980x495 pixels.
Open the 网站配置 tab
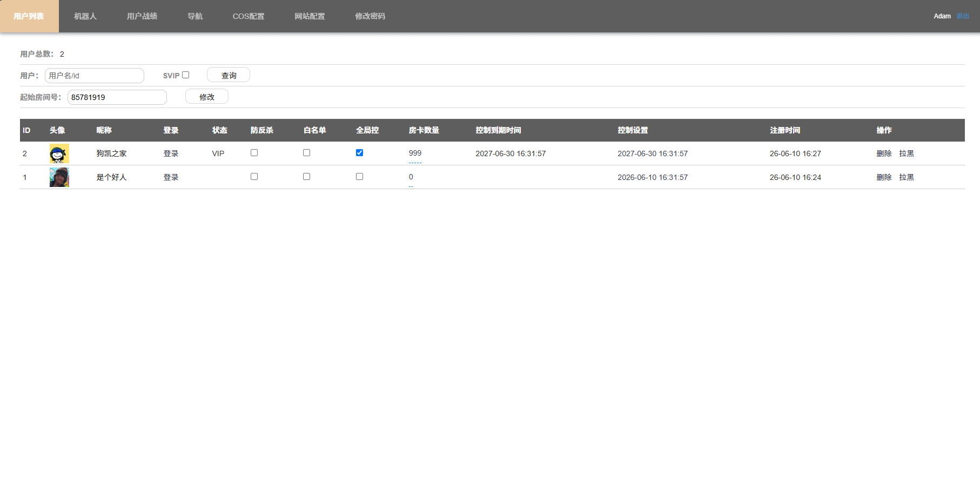pyautogui.click(x=310, y=16)
